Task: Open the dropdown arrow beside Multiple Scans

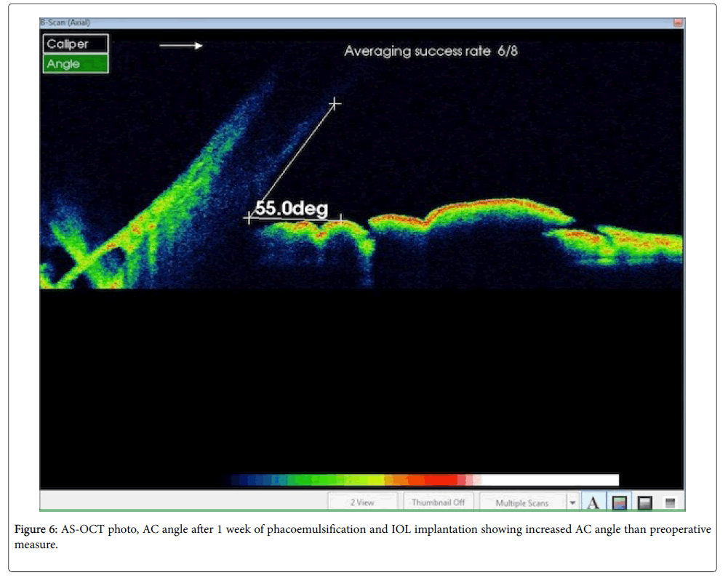Action: [x=573, y=502]
